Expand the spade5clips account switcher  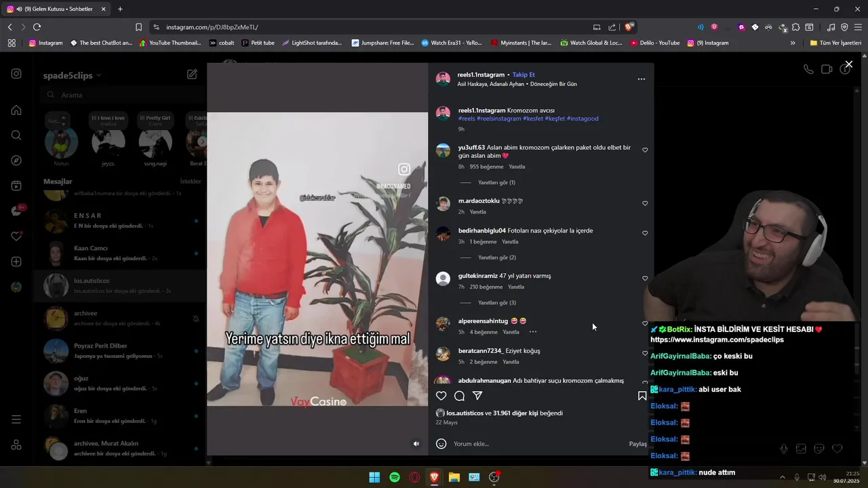73,75
